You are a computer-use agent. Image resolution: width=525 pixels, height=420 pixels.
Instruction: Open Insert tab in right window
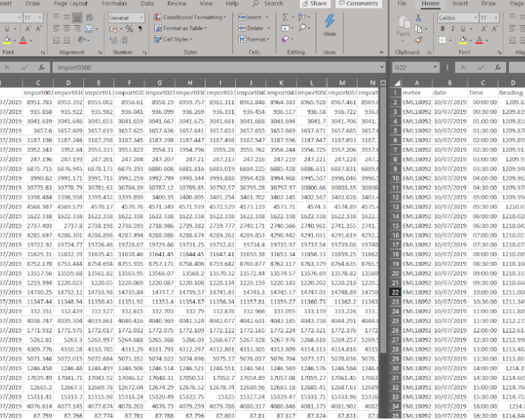pyautogui.click(x=460, y=3)
